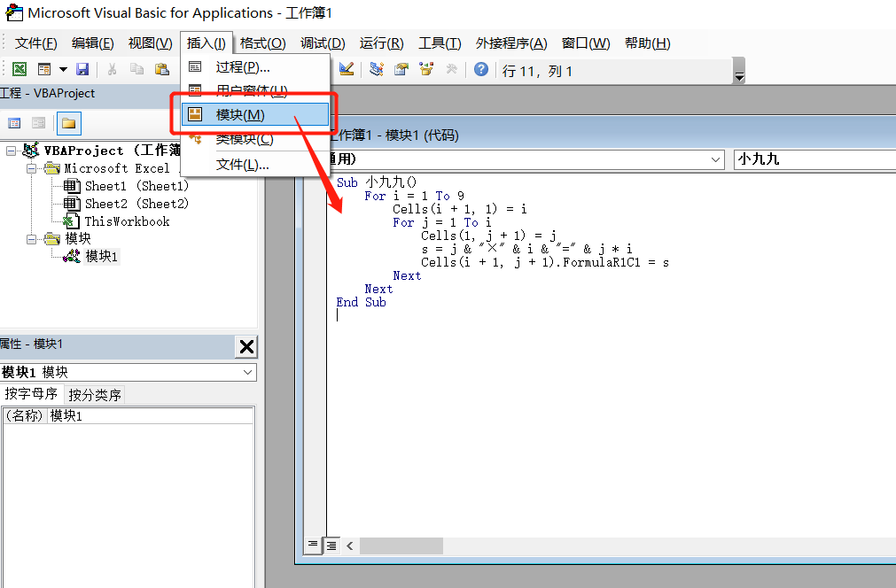Select Sheet2 (Sheet2) in project tree
Screen dimensions: 896x588
pyautogui.click(x=136, y=204)
